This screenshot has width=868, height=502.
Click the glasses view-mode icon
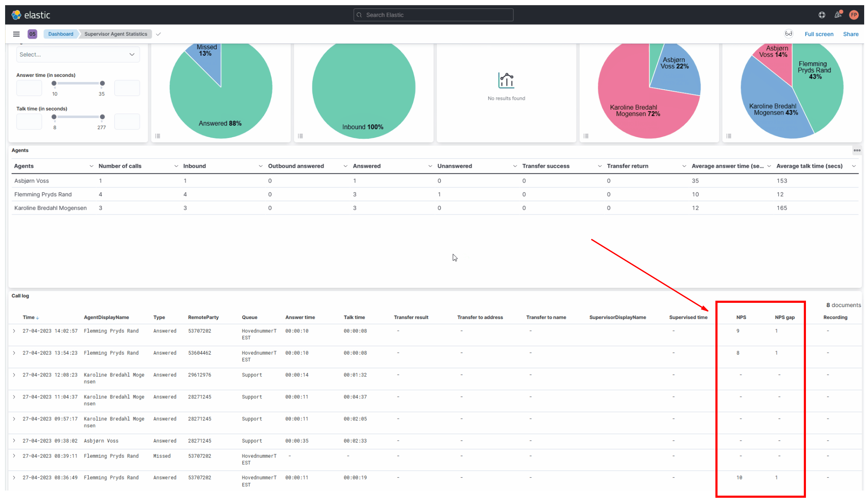(x=789, y=33)
